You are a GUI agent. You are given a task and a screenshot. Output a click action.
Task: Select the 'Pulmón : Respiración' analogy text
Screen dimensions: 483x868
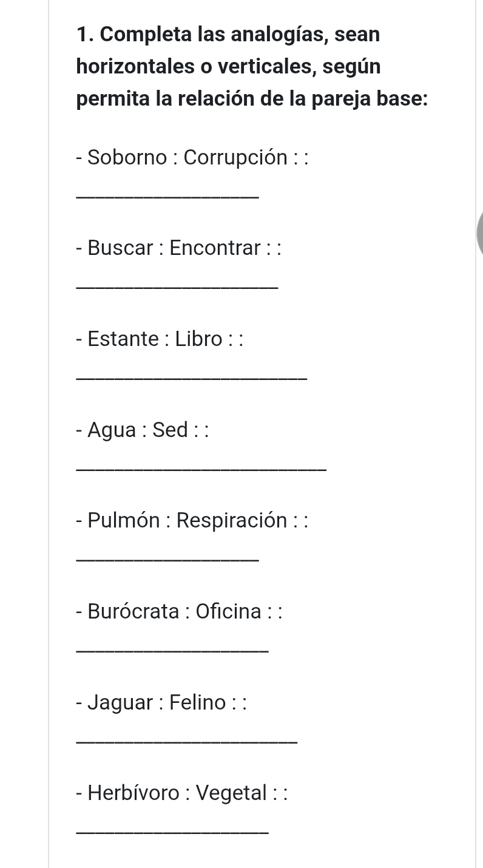(x=193, y=520)
